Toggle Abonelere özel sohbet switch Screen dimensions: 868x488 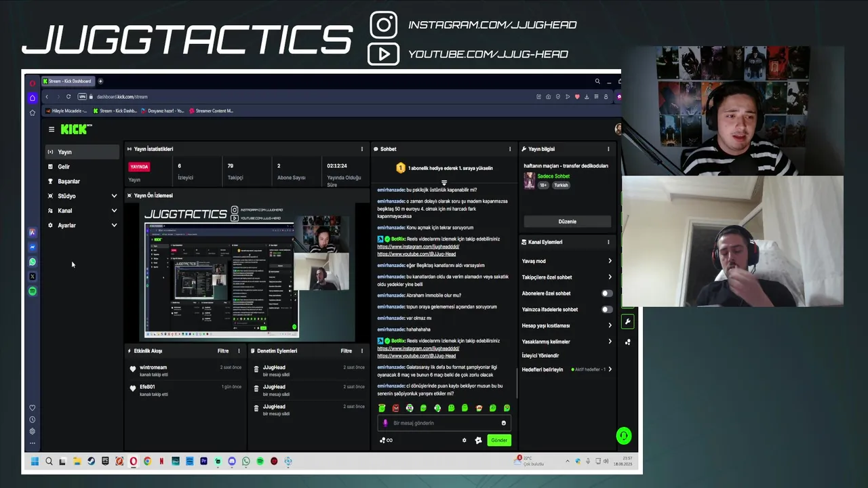tap(607, 293)
